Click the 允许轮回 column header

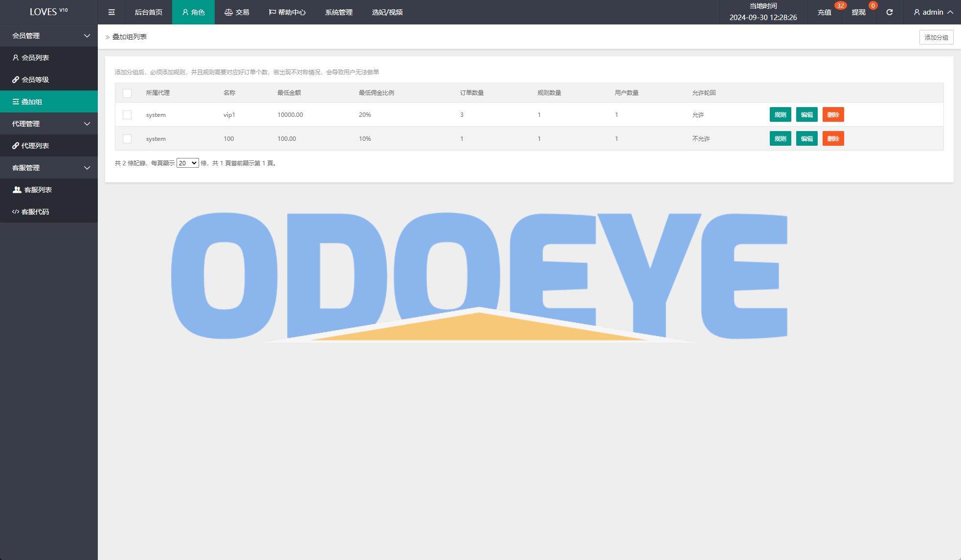pos(704,93)
